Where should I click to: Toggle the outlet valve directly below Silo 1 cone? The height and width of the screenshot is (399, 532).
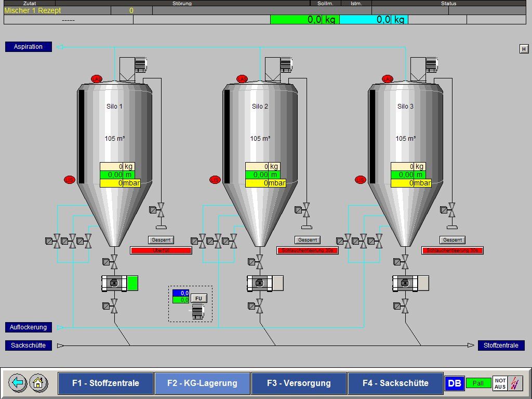113,261
